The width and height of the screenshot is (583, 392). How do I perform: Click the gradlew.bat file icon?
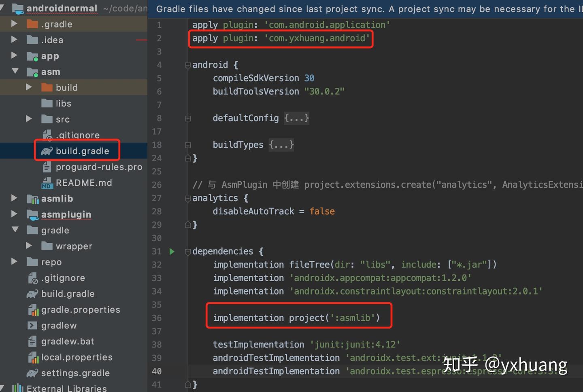32,341
